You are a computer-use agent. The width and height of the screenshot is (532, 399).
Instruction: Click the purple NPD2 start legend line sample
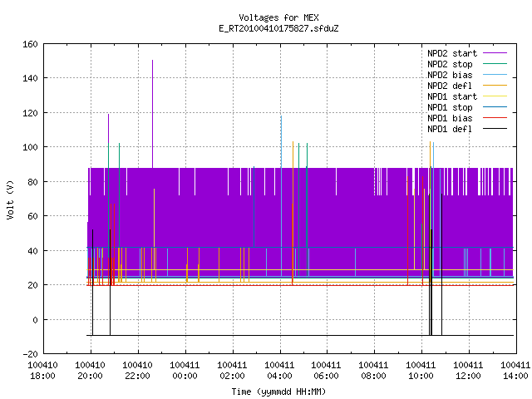click(495, 53)
